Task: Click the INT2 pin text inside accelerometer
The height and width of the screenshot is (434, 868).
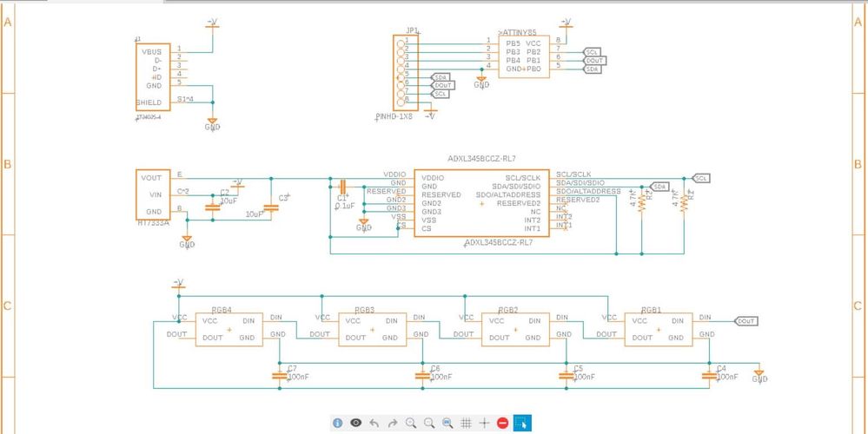Action: coord(532,220)
